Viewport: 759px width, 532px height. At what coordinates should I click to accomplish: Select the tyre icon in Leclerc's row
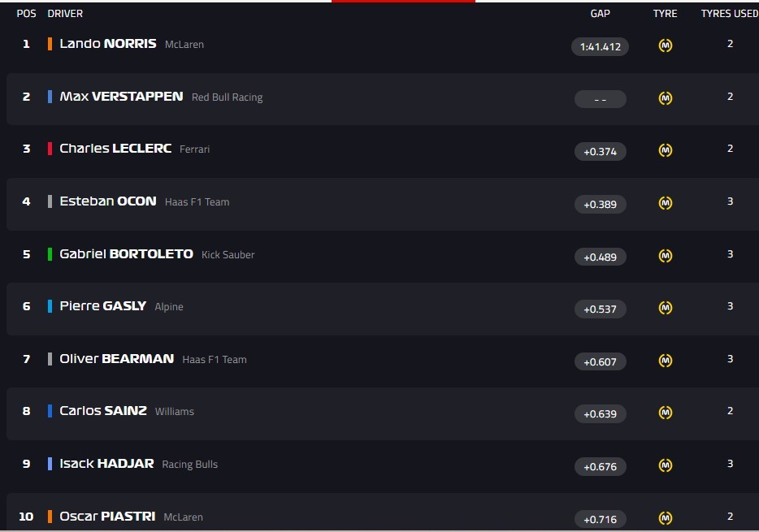[665, 150]
